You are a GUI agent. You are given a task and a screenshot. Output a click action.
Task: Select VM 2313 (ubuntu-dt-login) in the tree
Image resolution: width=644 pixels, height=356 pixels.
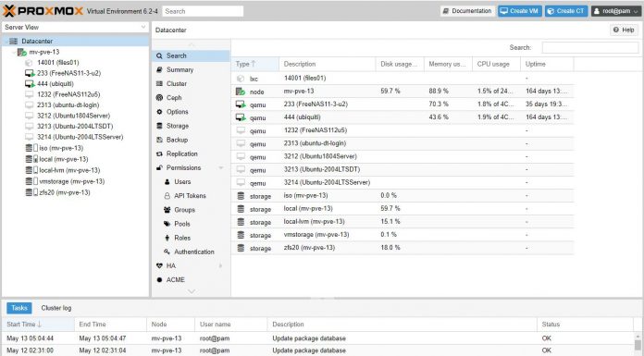click(68, 105)
